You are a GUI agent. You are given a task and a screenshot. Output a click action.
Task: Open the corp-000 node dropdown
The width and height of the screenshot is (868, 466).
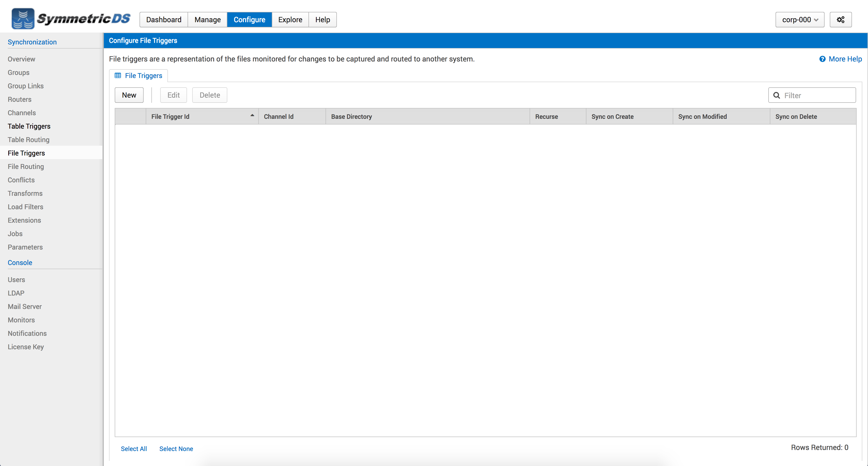(800, 20)
